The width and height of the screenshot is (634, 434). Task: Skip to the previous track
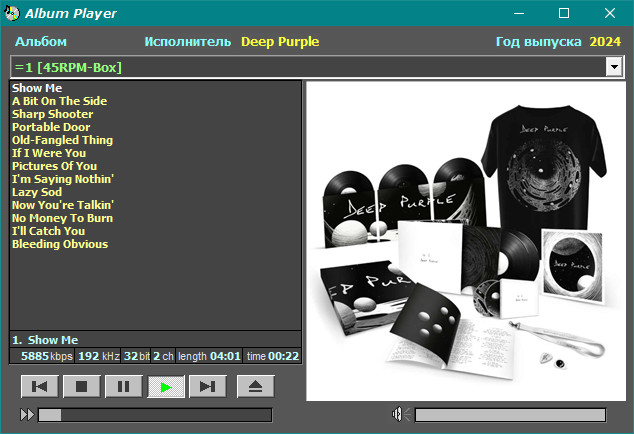[40, 387]
